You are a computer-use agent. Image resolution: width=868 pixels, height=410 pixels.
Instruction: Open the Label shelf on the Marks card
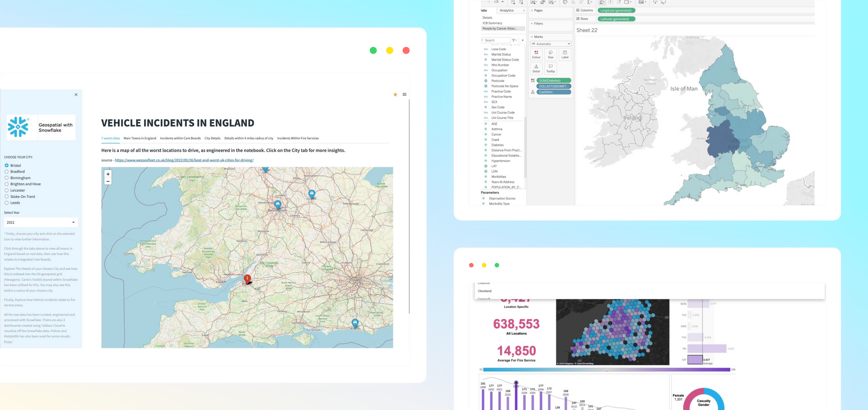564,54
